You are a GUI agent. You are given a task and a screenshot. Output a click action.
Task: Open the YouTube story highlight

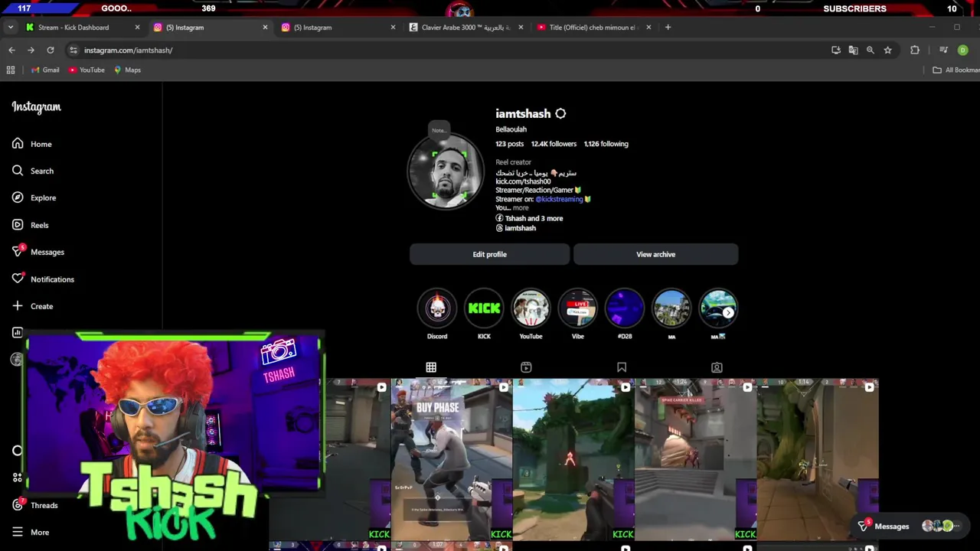click(531, 308)
